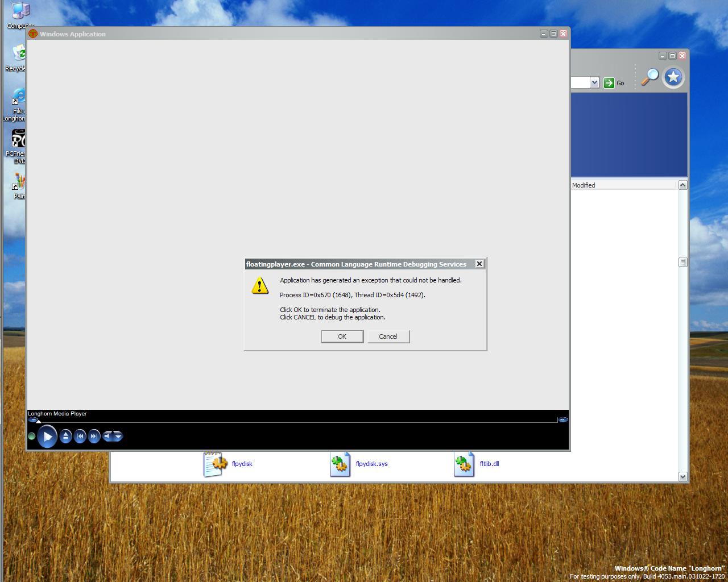Click the blue star favorites icon
The height and width of the screenshot is (582, 728).
(673, 77)
